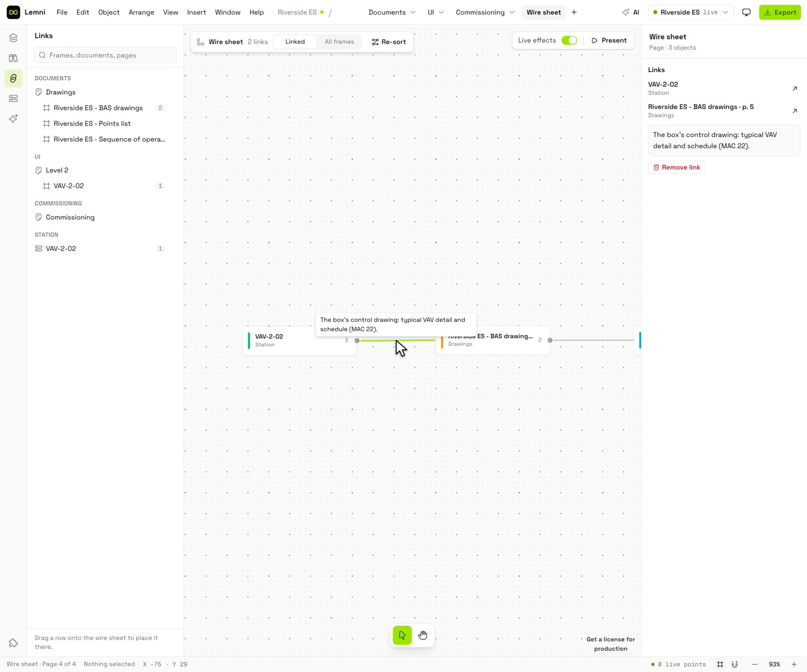Open the Arrange menu
Viewport: 807px width, 672px height.
(141, 12)
